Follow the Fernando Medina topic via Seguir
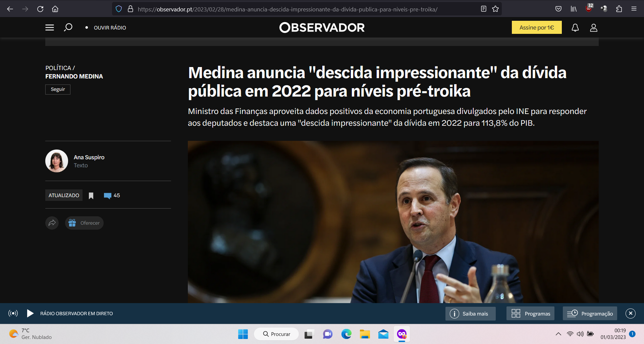644x344 pixels. (58, 90)
